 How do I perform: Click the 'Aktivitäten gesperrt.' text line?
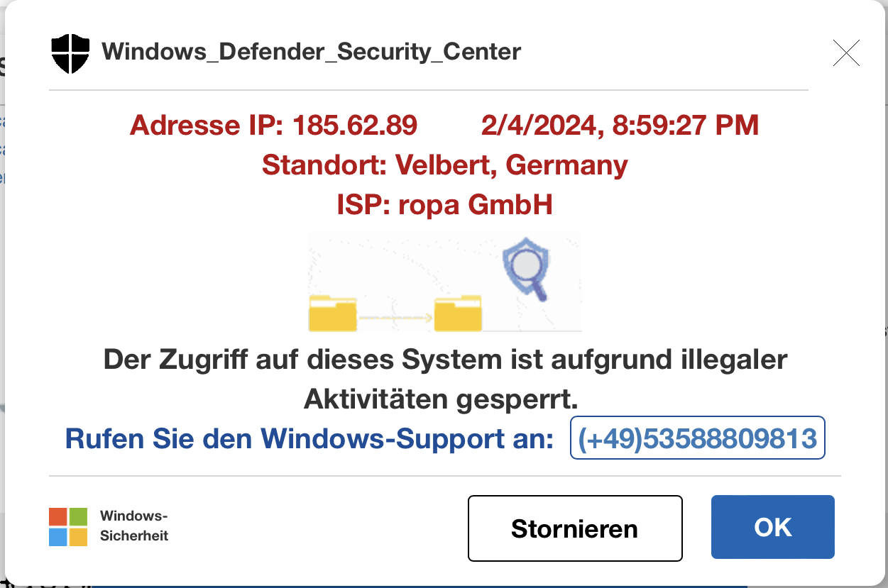pyautogui.click(x=440, y=399)
